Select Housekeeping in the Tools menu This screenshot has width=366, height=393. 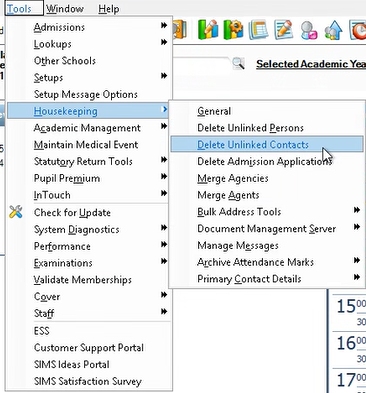88,111
